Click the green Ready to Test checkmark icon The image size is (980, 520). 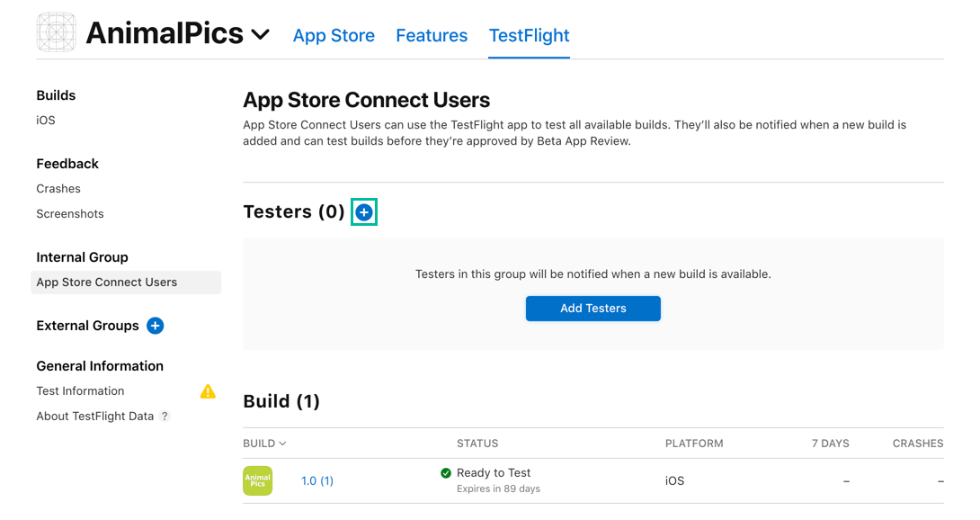[x=446, y=473]
